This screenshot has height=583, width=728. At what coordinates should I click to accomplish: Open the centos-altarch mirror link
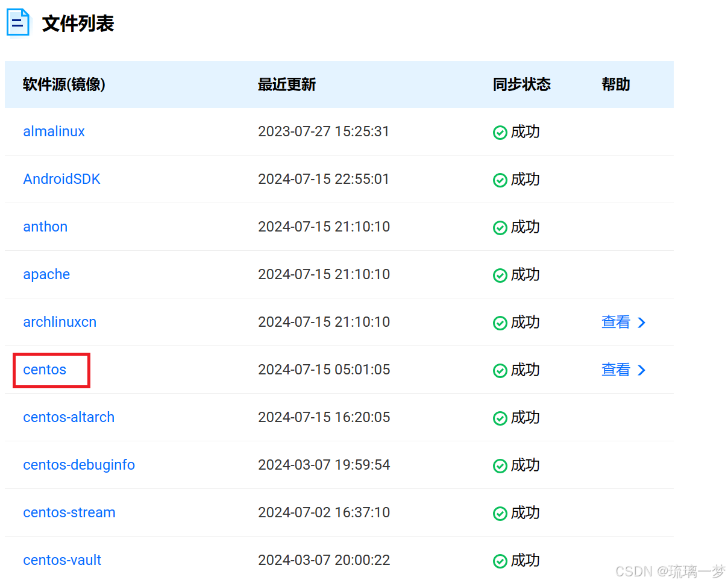(69, 417)
